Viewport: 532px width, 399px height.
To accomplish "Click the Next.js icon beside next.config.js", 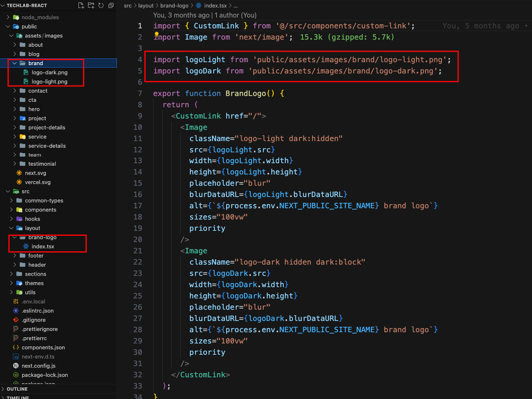I will (16, 366).
